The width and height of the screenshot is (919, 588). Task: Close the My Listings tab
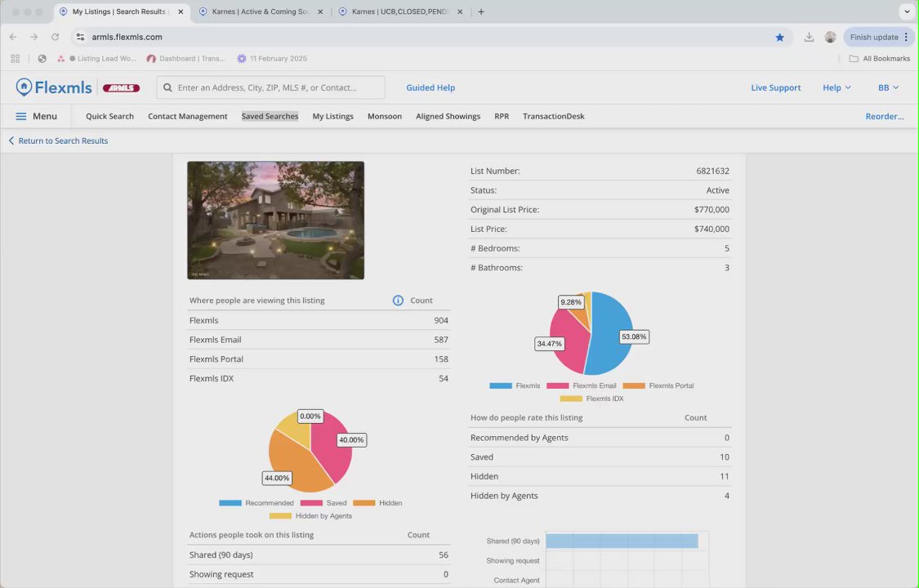181,11
